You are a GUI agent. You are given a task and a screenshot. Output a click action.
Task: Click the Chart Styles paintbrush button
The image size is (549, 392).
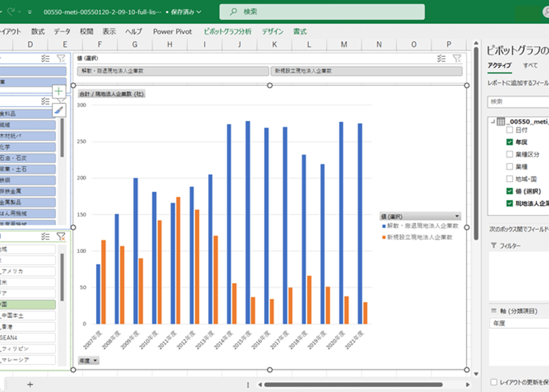coord(59,110)
